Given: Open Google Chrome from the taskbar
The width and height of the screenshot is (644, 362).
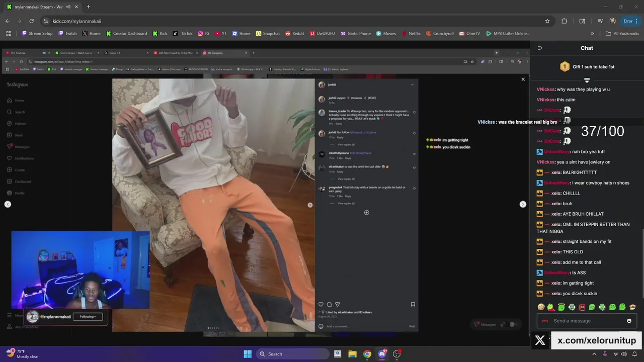Looking at the screenshot, I should click(x=367, y=354).
